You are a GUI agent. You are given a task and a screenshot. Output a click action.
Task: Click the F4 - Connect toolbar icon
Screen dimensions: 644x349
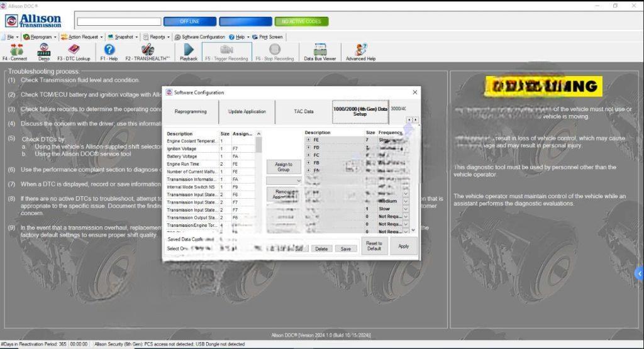[15, 52]
